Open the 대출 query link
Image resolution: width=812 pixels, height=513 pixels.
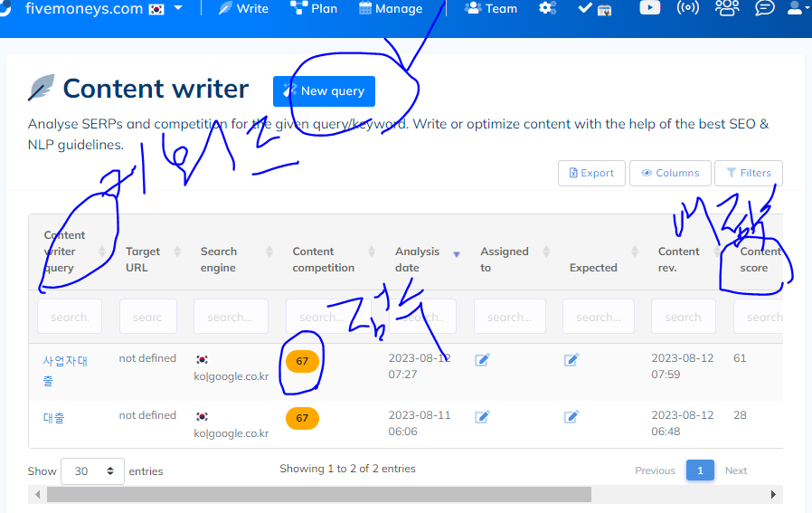[x=53, y=418]
